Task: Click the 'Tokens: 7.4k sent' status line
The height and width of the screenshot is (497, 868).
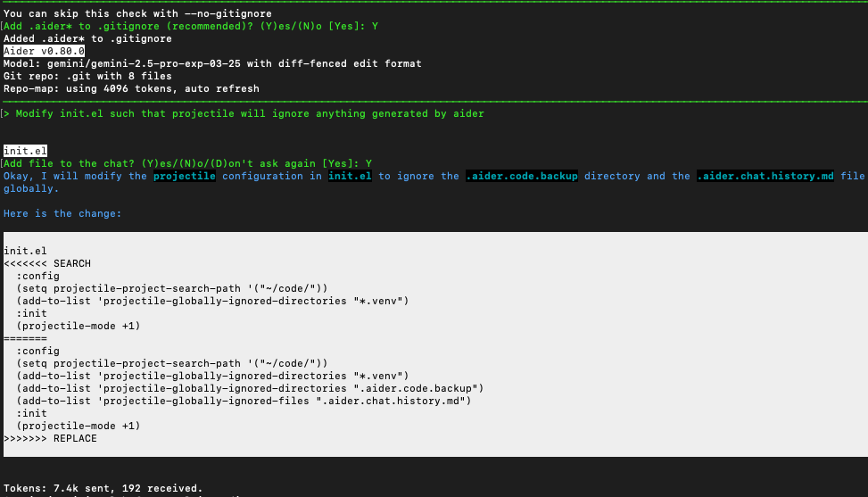Action: (x=103, y=488)
